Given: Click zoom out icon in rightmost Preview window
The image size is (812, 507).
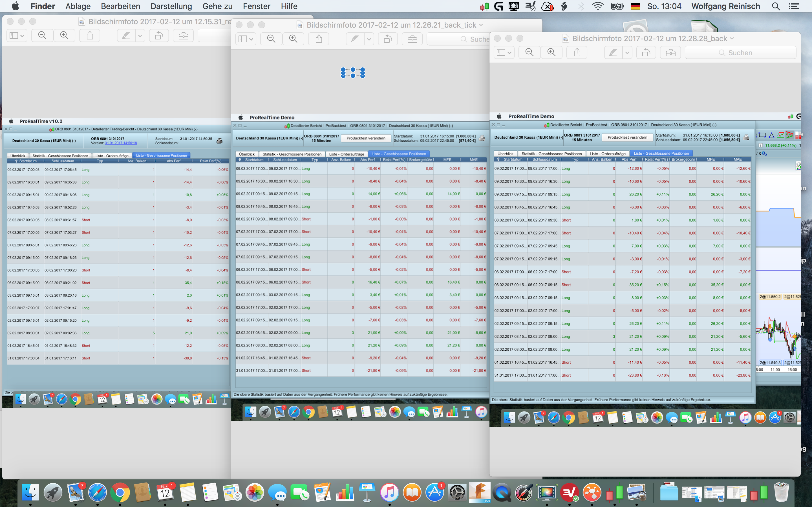Looking at the screenshot, I should point(529,53).
